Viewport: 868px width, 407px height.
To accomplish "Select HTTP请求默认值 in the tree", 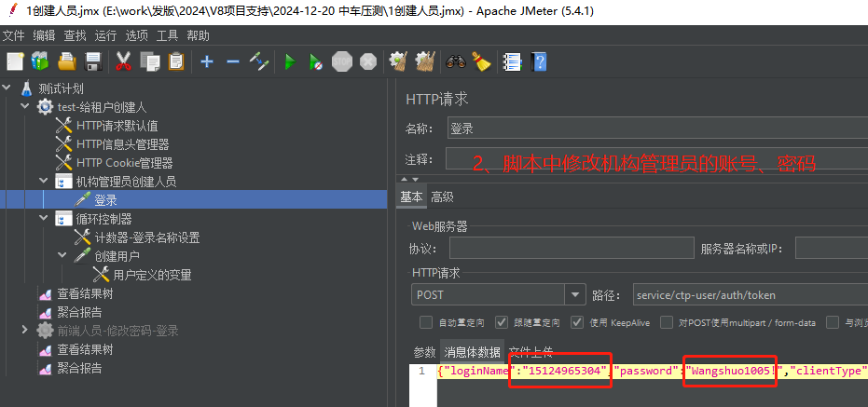I will (x=117, y=126).
